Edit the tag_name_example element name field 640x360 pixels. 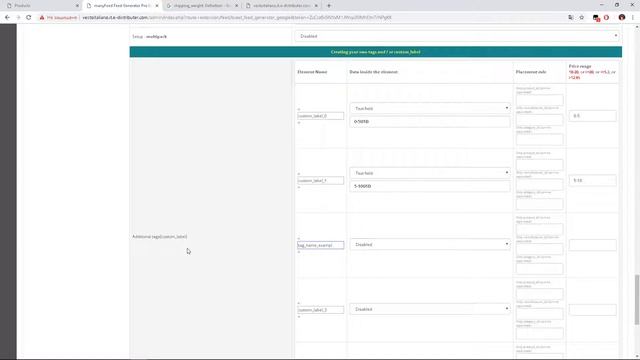click(x=320, y=245)
